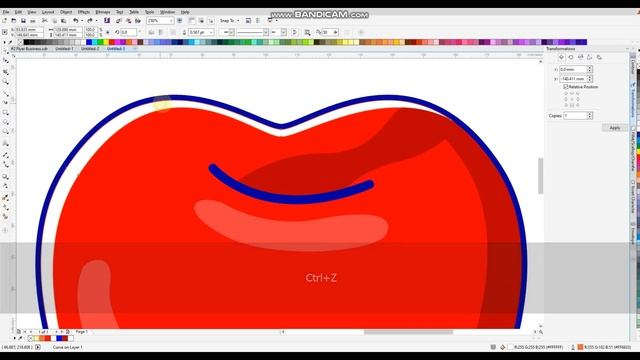Select the Parallel Dimension tool
640x360 pixels.
point(6,155)
